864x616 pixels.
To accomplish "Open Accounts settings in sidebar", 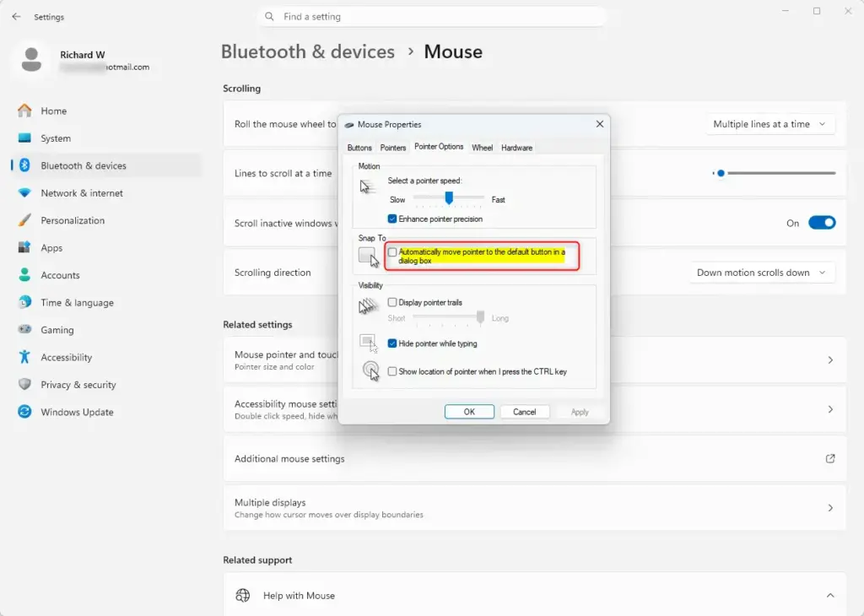I will coord(60,275).
